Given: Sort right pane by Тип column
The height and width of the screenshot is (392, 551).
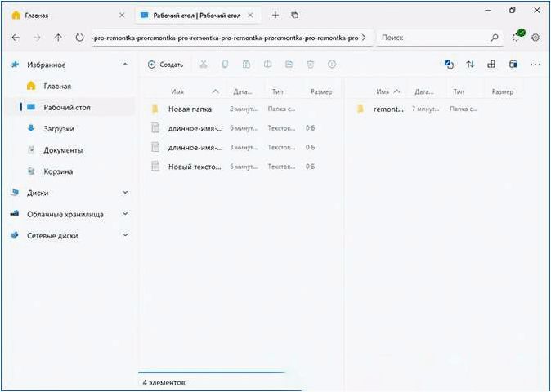Looking at the screenshot, I should coord(459,92).
